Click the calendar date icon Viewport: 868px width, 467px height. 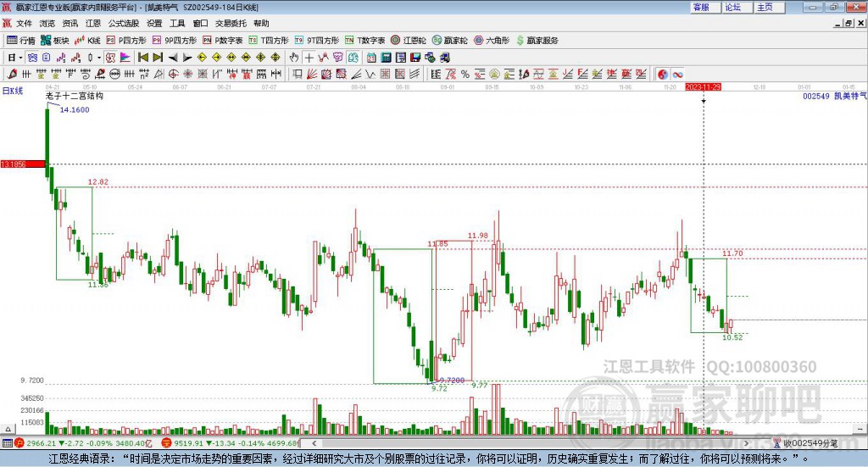point(371,58)
